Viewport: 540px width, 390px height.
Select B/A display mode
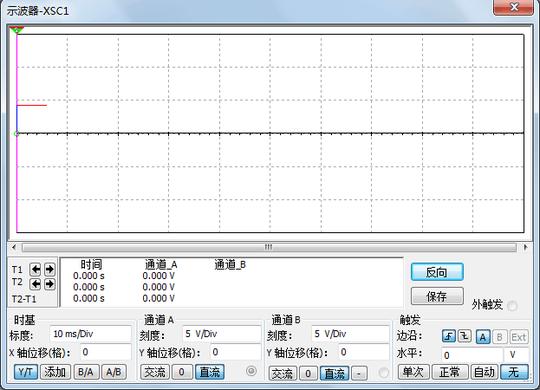[86, 372]
